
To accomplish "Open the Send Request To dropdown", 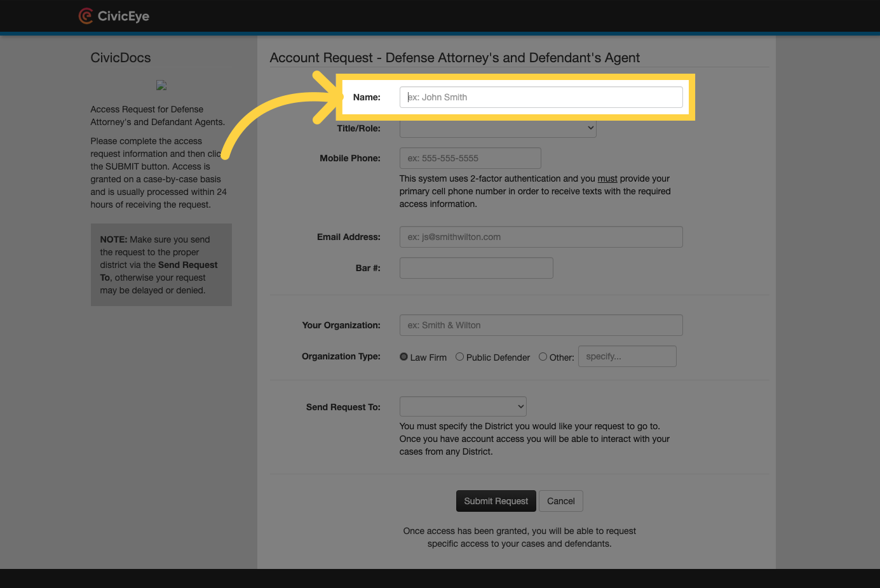I will [463, 406].
